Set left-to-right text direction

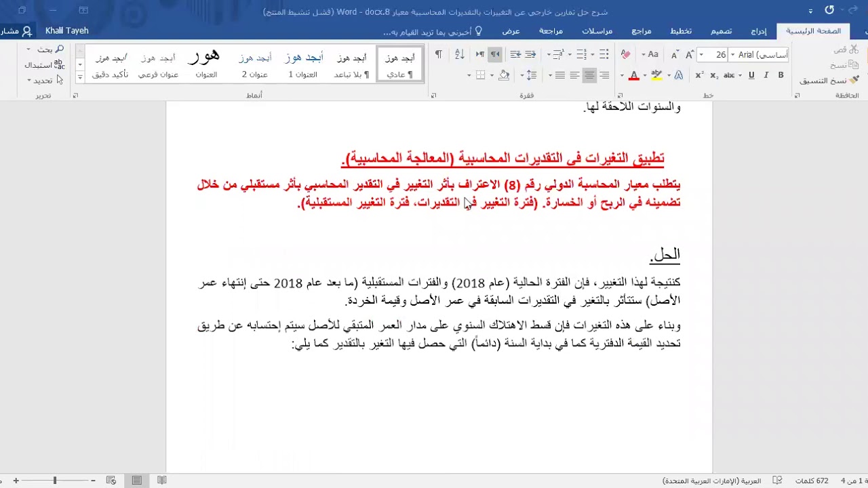pyautogui.click(x=480, y=54)
